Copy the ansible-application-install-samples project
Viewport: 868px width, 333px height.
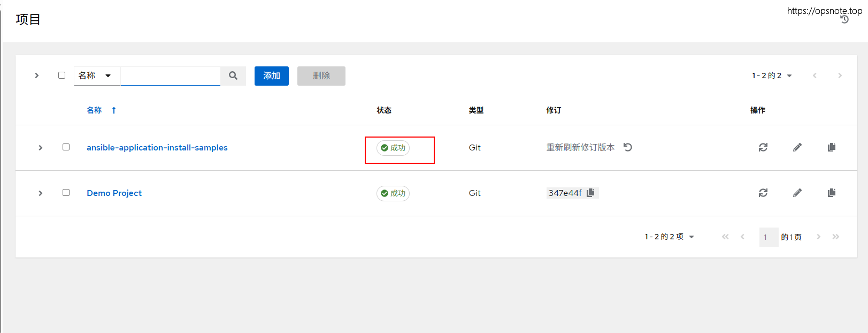(832, 147)
